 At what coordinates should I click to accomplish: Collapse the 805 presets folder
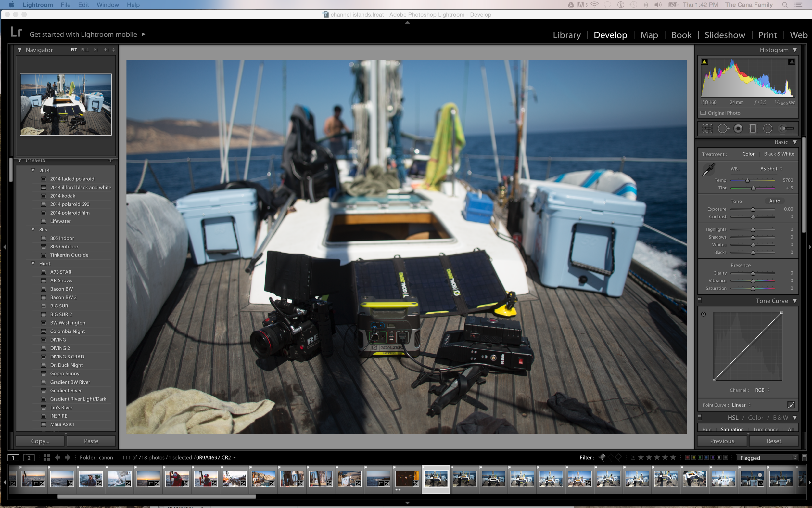(x=33, y=229)
